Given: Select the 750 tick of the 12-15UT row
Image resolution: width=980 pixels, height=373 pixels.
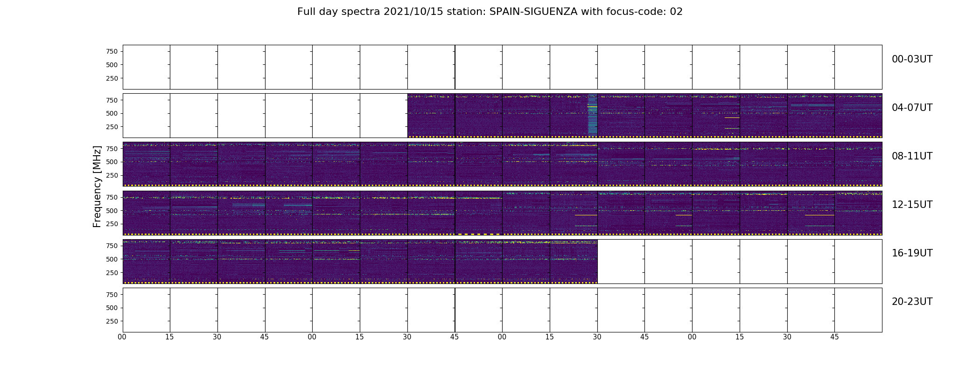Looking at the screenshot, I should pos(112,197).
